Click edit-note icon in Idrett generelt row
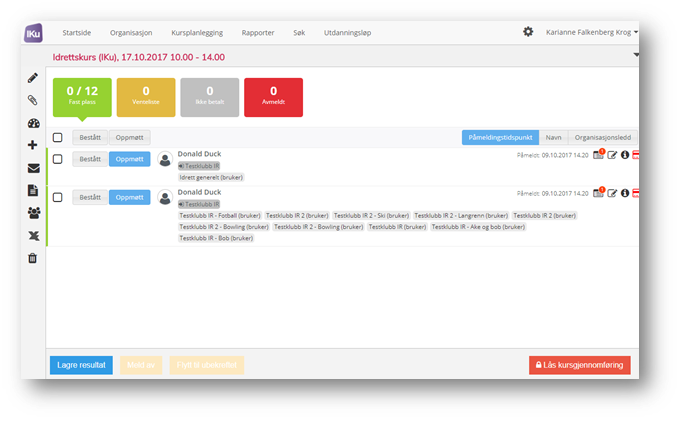This screenshot has width=681, height=421. pos(612,155)
